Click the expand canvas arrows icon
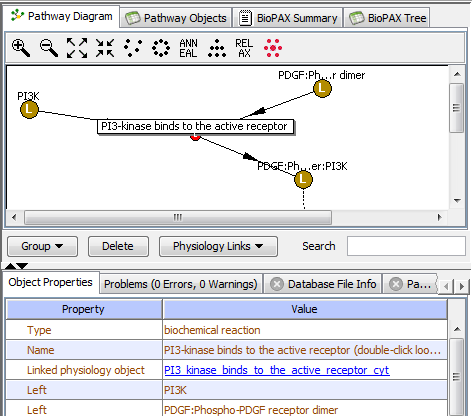 click(x=77, y=48)
